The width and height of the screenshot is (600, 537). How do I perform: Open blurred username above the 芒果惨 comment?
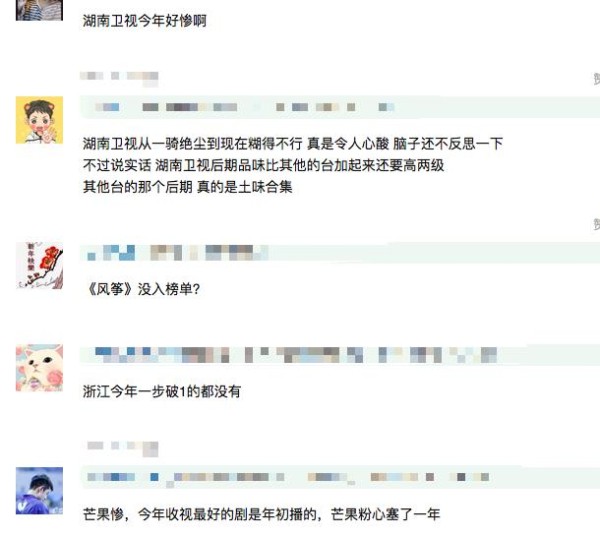point(288,477)
